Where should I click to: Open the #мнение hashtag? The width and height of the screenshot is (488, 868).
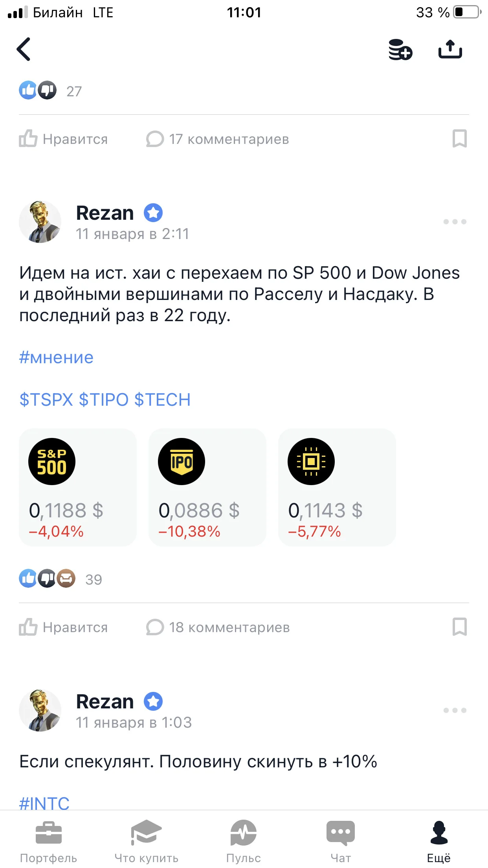click(56, 358)
